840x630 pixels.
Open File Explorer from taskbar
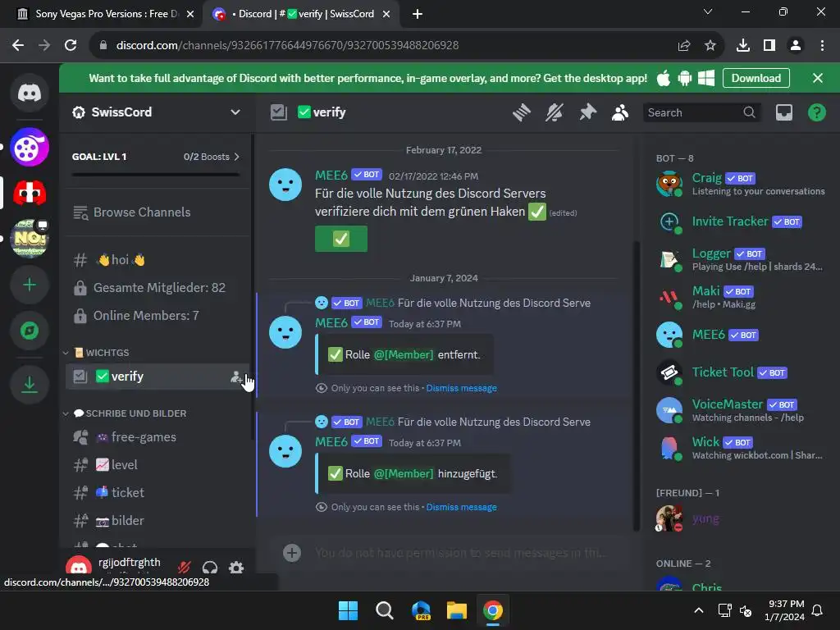(x=457, y=610)
